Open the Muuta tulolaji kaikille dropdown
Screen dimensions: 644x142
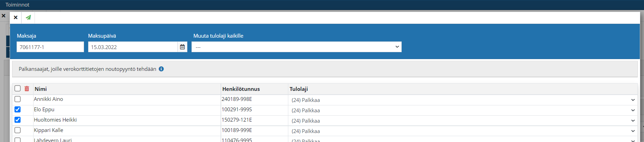pos(296,47)
